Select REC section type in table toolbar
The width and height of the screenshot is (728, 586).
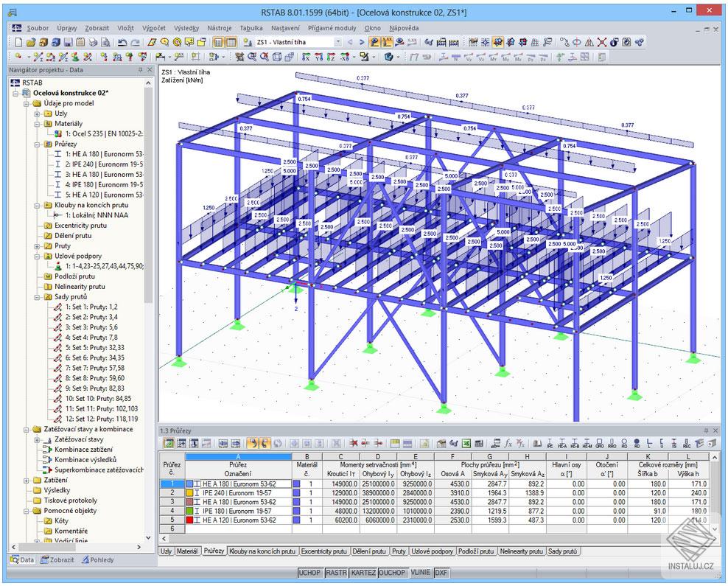687,444
